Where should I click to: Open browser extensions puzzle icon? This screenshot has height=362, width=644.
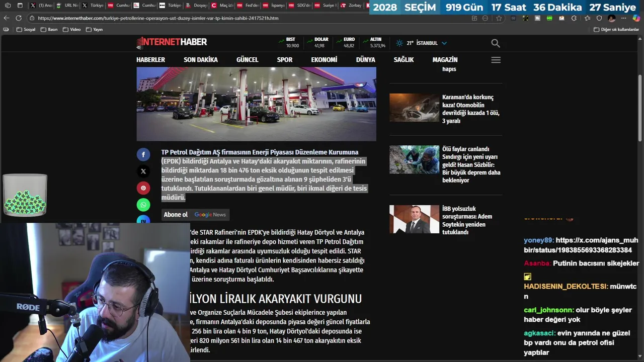tap(574, 18)
